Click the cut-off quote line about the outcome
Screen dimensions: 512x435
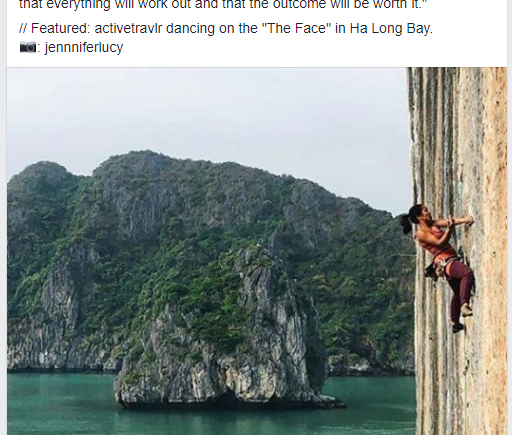[x=223, y=5]
